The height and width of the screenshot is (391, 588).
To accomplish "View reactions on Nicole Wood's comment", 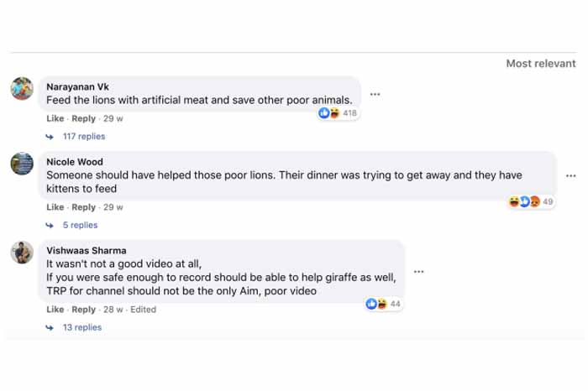I will click(x=531, y=201).
